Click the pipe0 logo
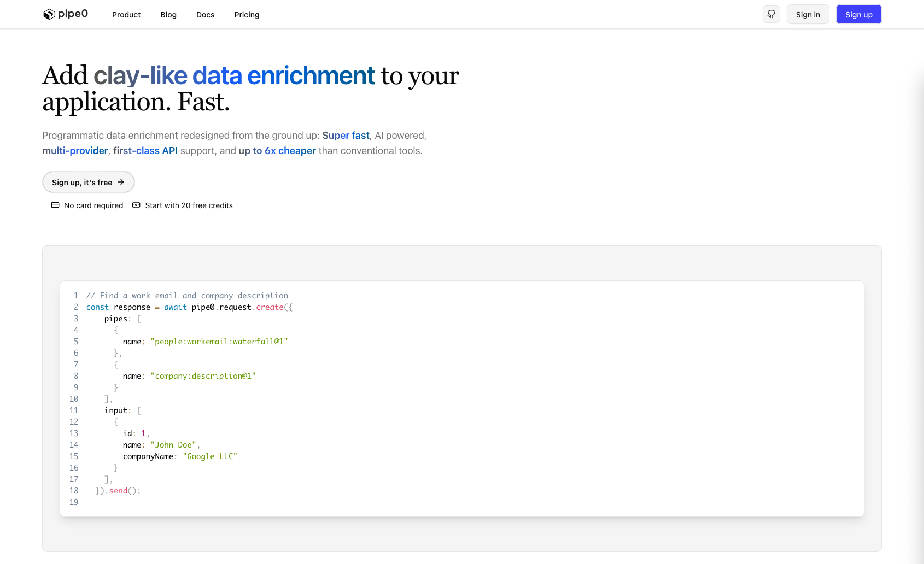Screen dimensions: 924x564 click(66, 14)
